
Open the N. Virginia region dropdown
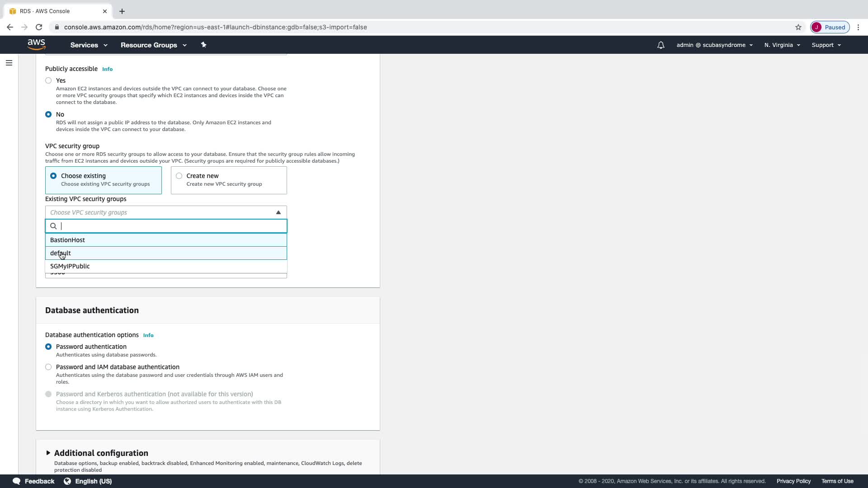pyautogui.click(x=782, y=45)
